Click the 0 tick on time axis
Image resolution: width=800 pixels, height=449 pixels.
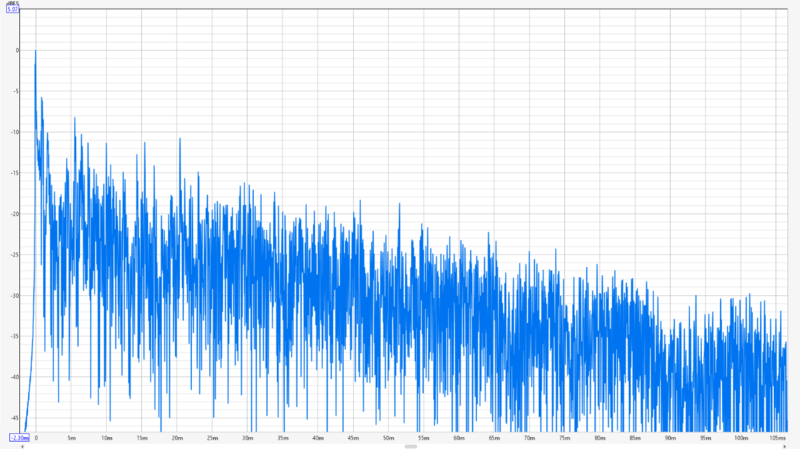[36, 438]
